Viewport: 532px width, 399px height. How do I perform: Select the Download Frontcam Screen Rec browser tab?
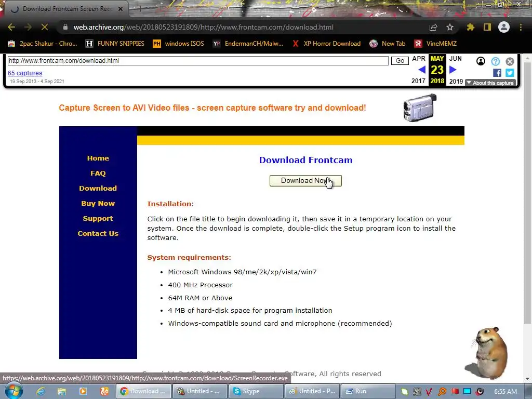(64, 9)
